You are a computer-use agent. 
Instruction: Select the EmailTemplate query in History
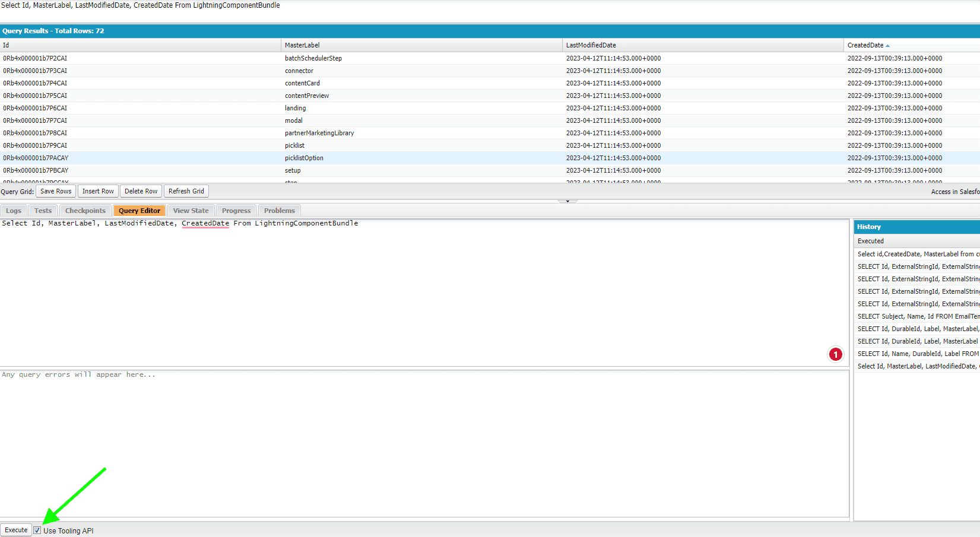tap(917, 316)
